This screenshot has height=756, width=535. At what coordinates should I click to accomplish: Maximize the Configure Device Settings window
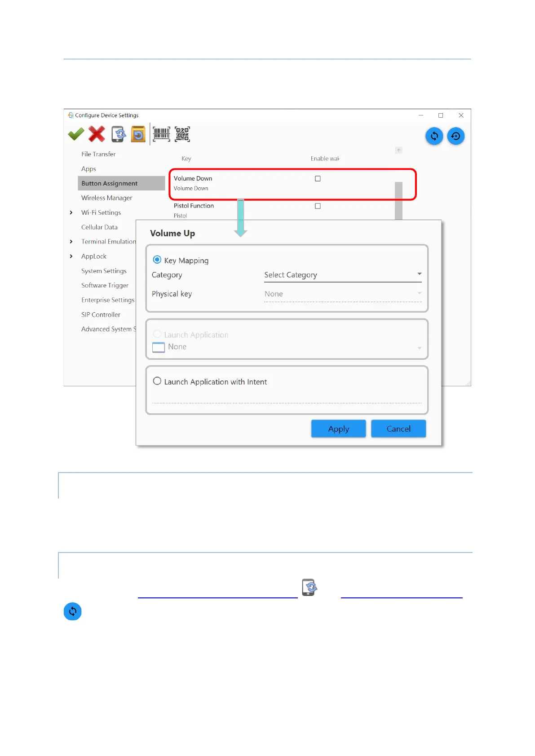441,115
